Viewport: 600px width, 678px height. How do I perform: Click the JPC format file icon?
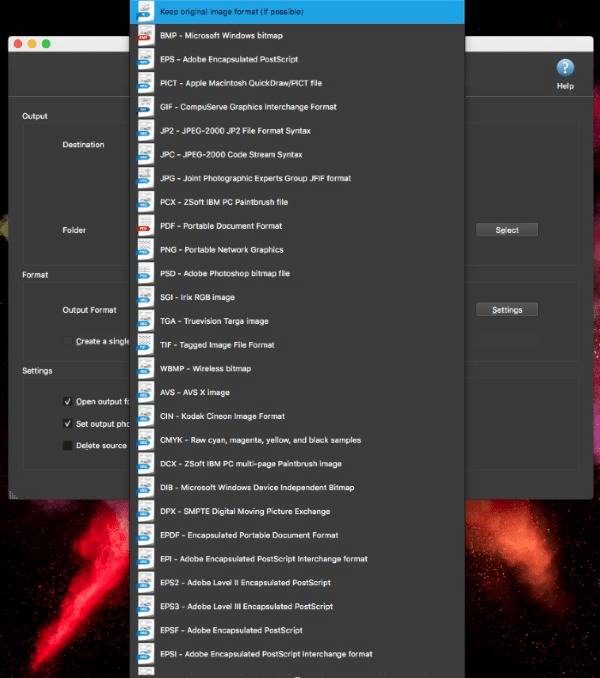pyautogui.click(x=145, y=154)
